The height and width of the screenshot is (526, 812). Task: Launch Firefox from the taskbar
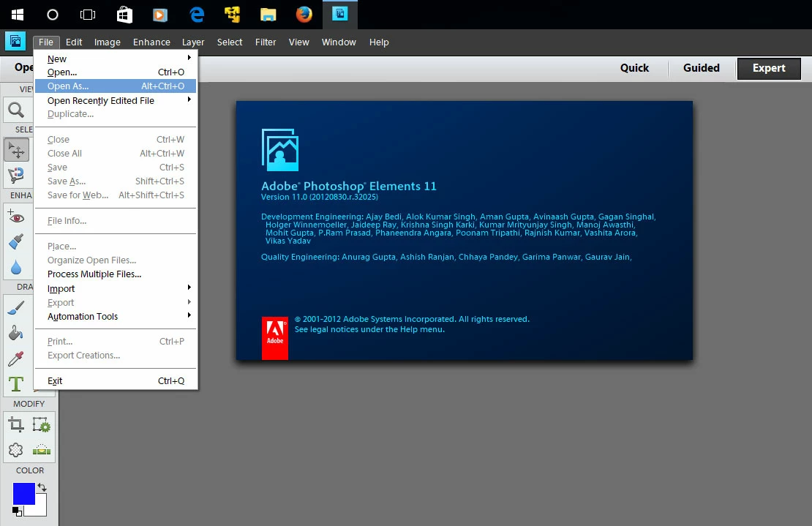pyautogui.click(x=304, y=15)
